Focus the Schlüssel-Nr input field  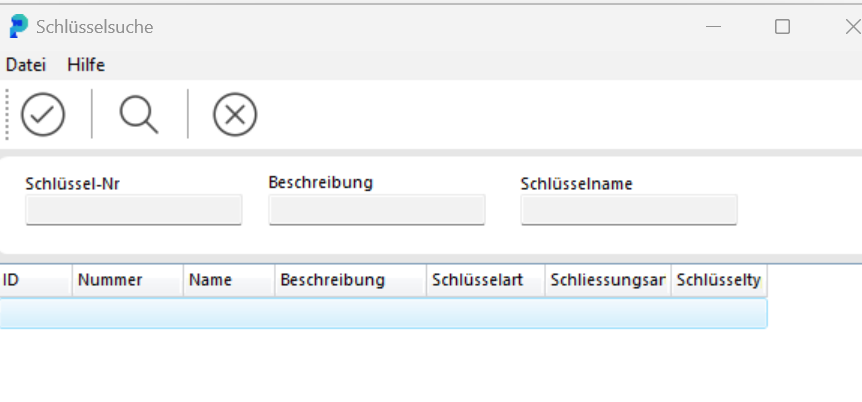pos(134,210)
